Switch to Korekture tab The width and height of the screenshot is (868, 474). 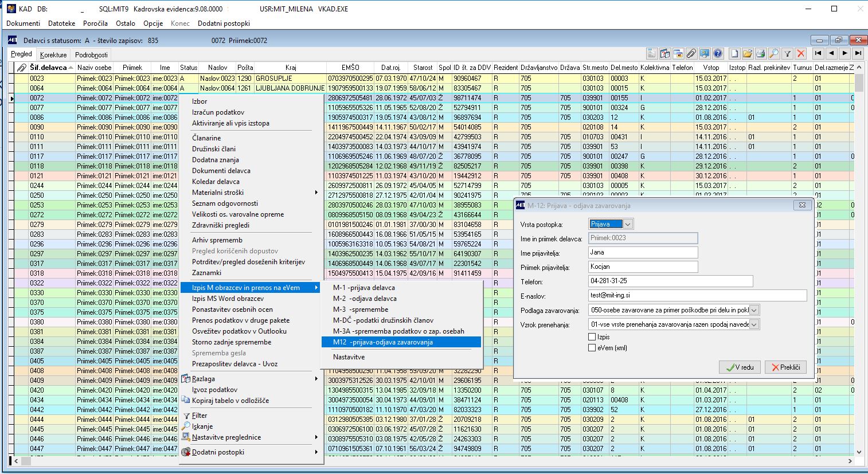(53, 55)
